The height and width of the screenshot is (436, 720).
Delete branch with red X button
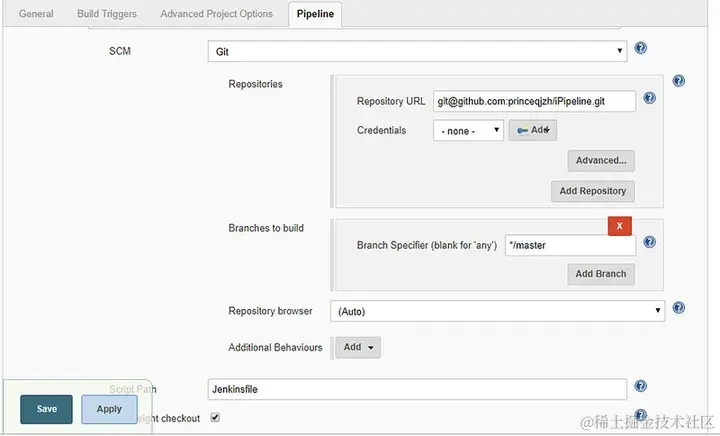pyautogui.click(x=619, y=226)
